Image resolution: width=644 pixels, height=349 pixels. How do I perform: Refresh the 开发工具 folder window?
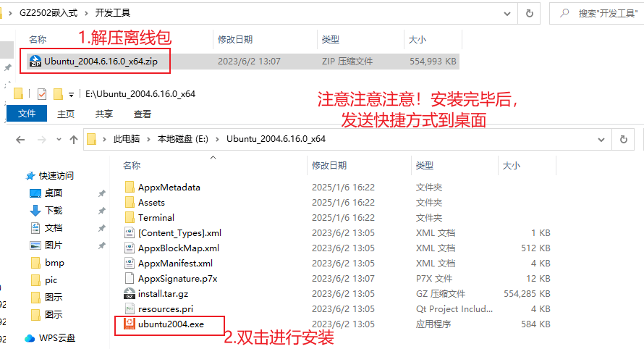(530, 13)
